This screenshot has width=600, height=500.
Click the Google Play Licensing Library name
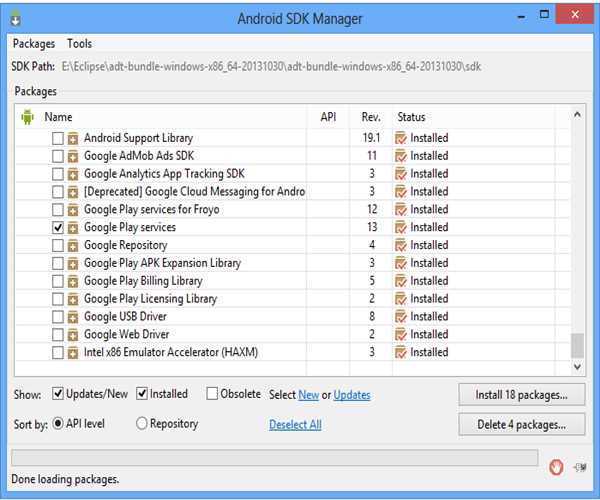coord(150,299)
